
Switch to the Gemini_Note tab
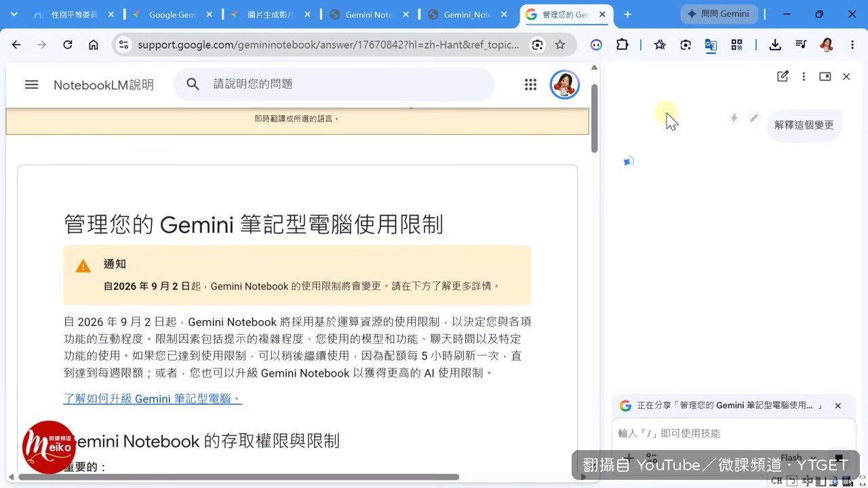467,14
